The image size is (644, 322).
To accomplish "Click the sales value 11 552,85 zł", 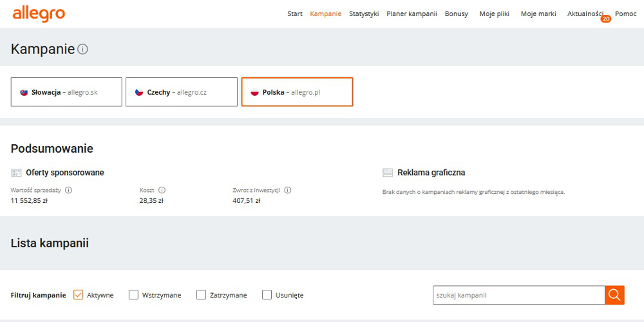I will pos(29,201).
